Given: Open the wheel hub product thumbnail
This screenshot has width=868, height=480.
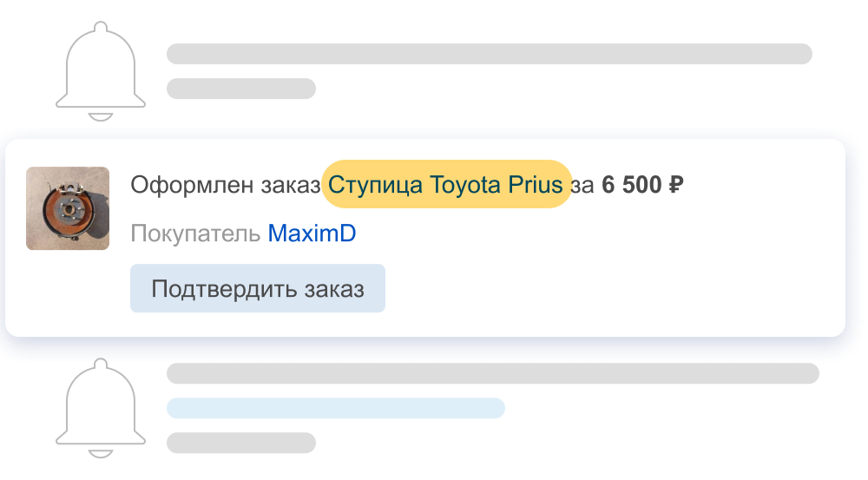Looking at the screenshot, I should coord(68,208).
